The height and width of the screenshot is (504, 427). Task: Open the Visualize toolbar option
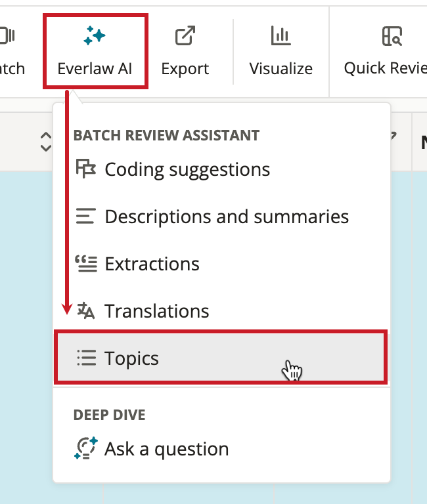pyautogui.click(x=281, y=51)
